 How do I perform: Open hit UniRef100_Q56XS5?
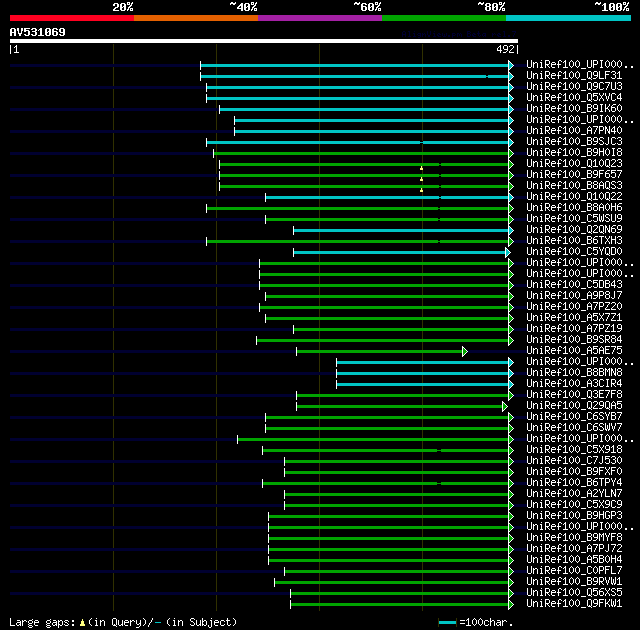tap(574, 593)
